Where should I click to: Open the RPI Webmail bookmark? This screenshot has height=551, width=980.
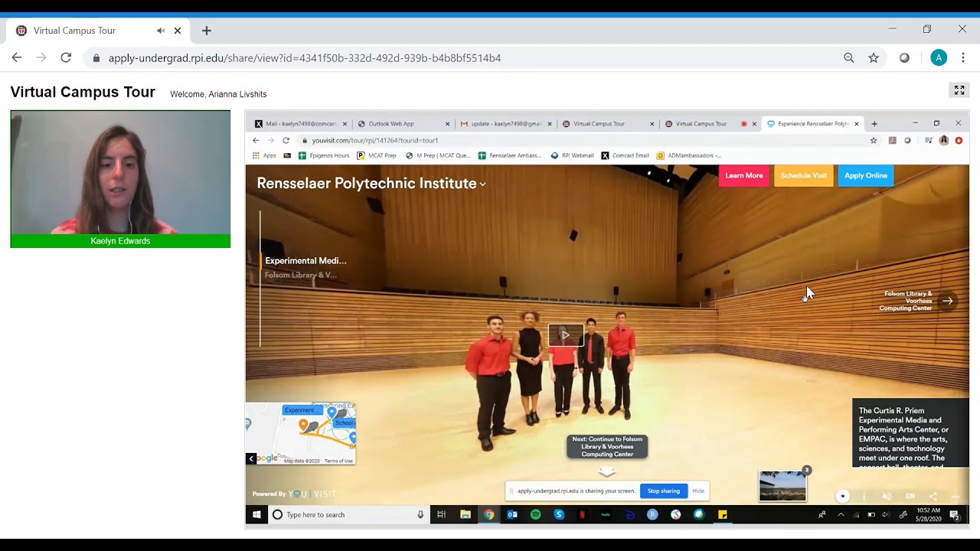(x=572, y=155)
